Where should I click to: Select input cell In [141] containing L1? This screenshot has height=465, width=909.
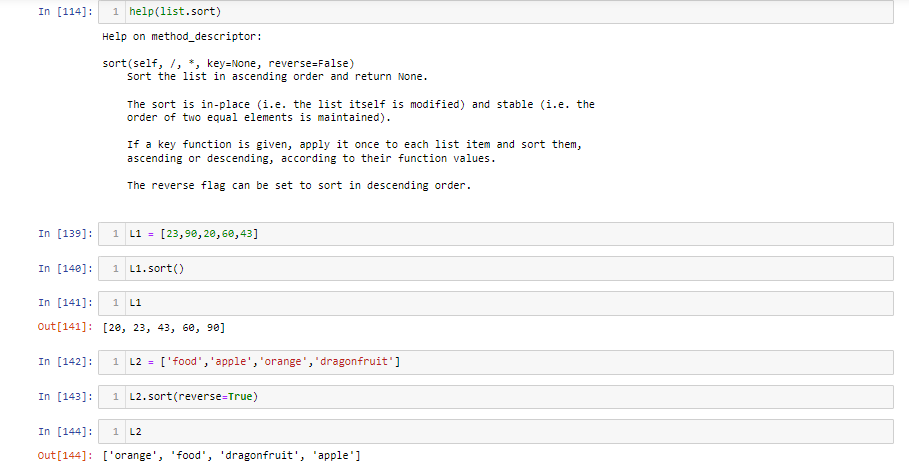[496, 303]
